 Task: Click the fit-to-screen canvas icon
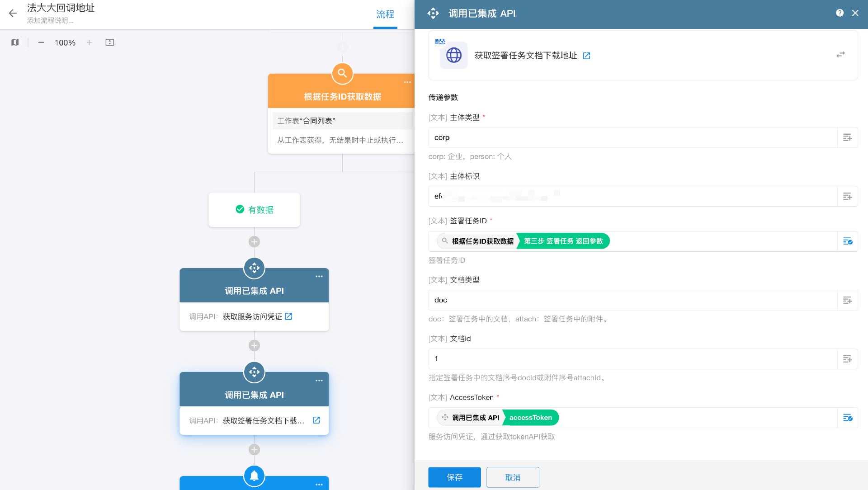click(x=110, y=42)
